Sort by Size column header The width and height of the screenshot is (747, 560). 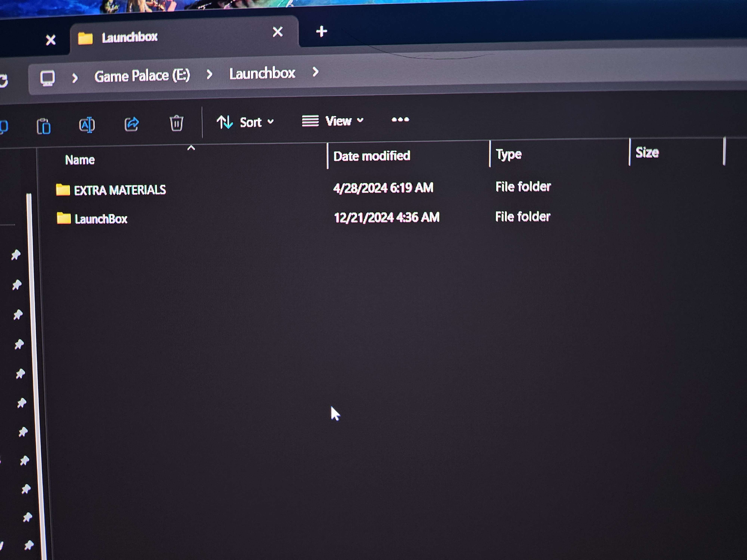647,153
